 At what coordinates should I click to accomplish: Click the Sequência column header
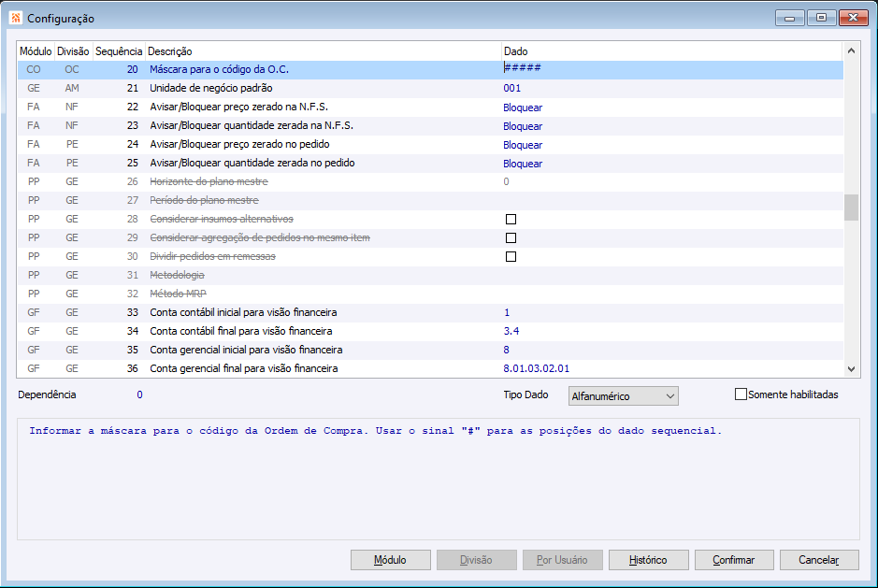pos(119,51)
